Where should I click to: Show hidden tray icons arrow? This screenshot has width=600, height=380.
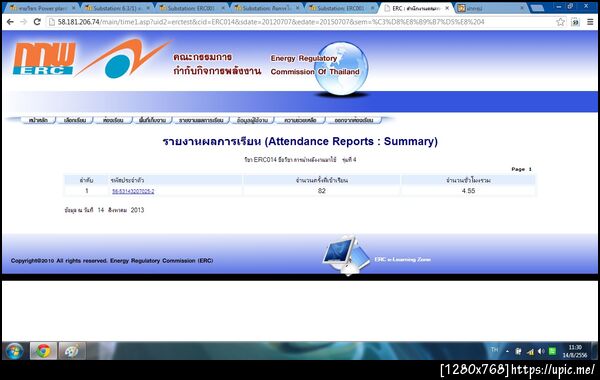[507, 351]
